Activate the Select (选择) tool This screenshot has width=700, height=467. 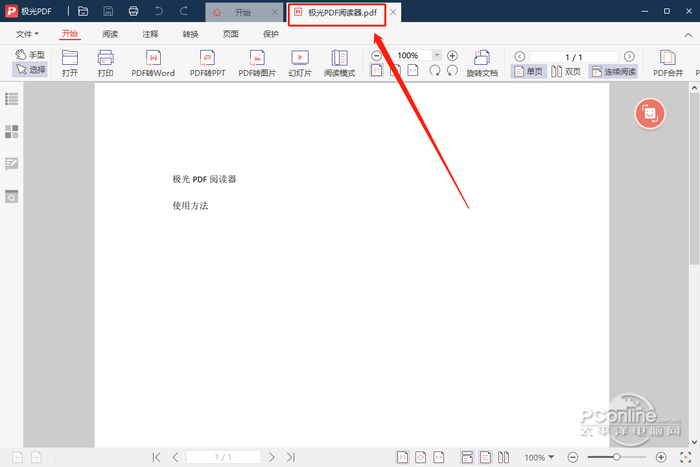(30, 69)
